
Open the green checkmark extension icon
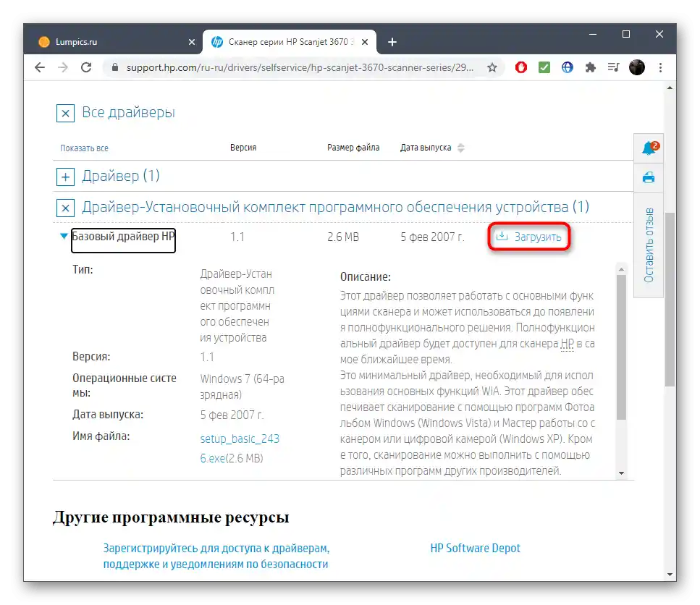(544, 67)
